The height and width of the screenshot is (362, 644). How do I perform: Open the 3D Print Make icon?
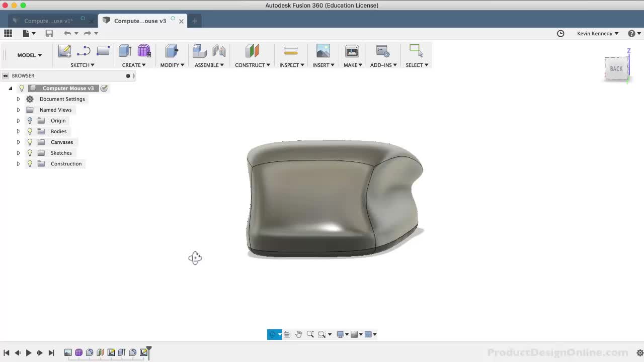(x=352, y=51)
